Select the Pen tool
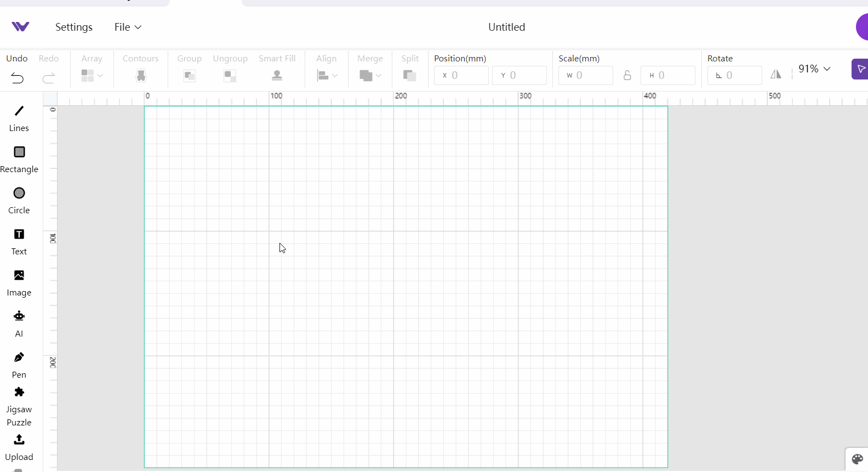868x472 pixels. click(x=19, y=365)
